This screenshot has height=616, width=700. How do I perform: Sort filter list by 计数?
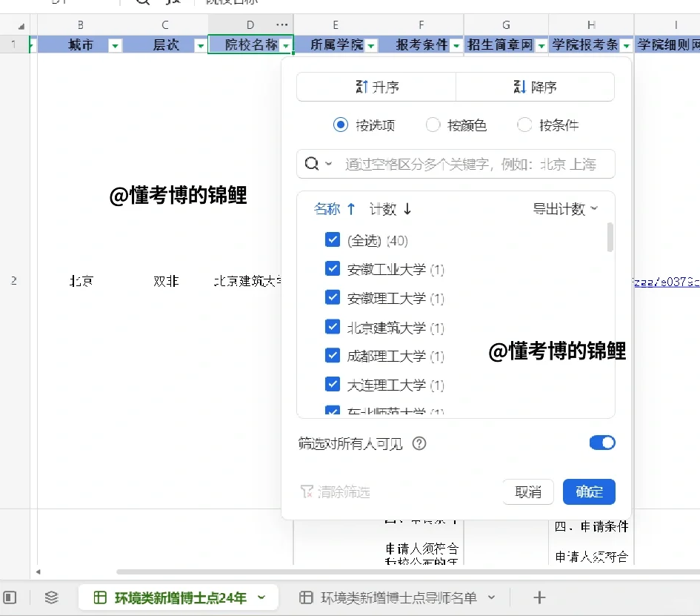click(x=390, y=208)
